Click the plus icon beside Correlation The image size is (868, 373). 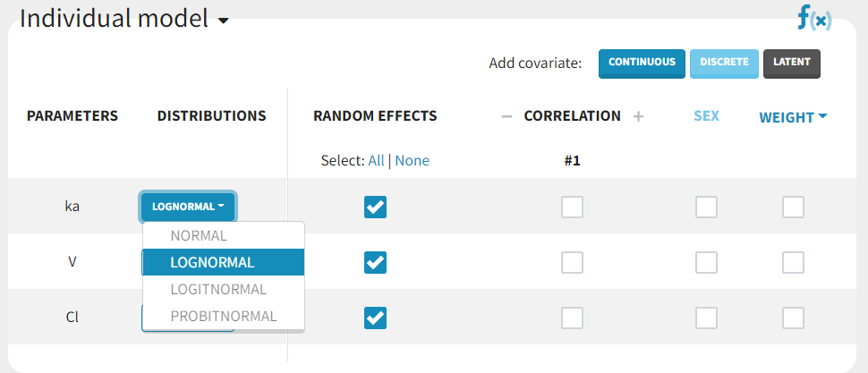[638, 116]
